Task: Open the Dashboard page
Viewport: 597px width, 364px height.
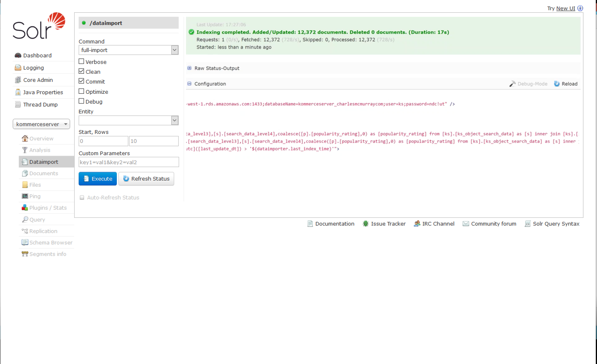Action: click(x=37, y=55)
